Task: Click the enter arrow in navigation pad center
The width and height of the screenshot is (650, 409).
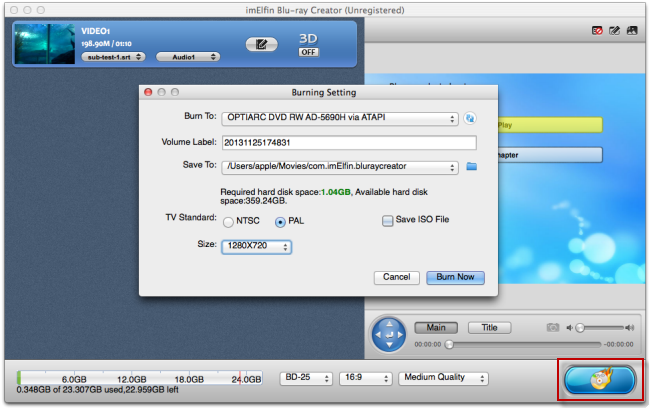Action: click(x=389, y=335)
